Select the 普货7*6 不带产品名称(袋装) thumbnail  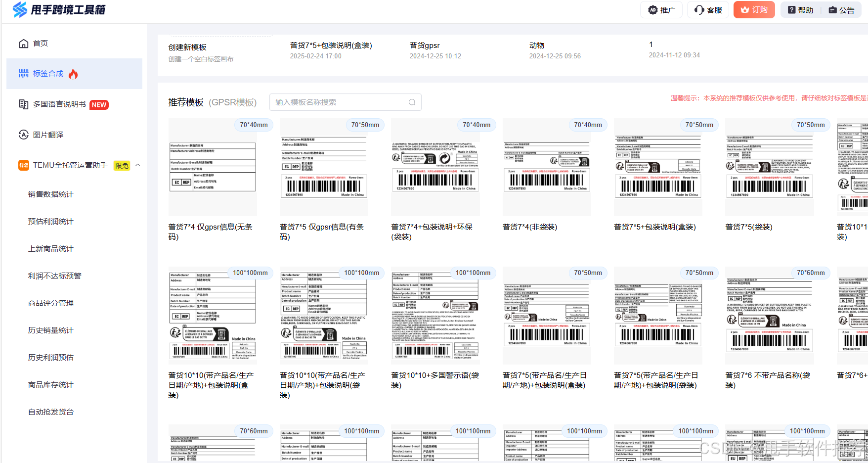770,316
